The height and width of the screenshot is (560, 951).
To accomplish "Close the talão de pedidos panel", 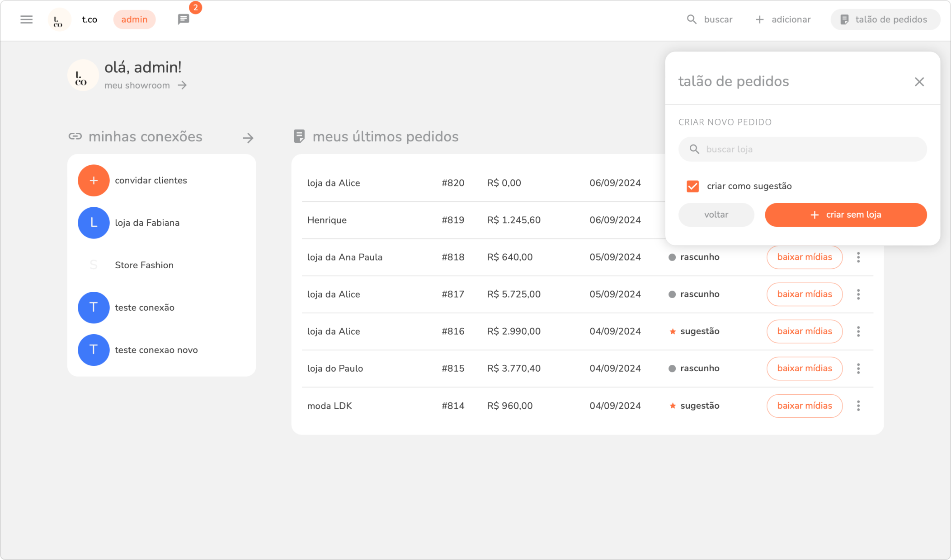I will [x=919, y=82].
